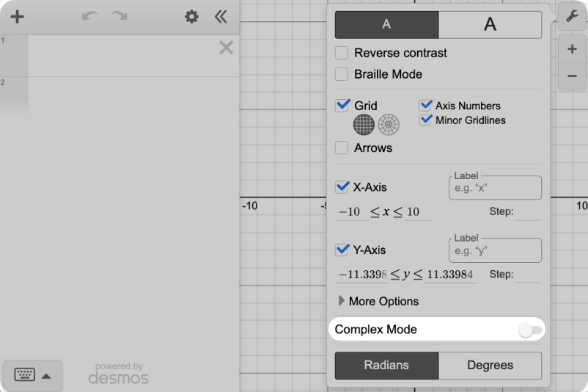Enable the Reverse contrast checkbox

(342, 53)
